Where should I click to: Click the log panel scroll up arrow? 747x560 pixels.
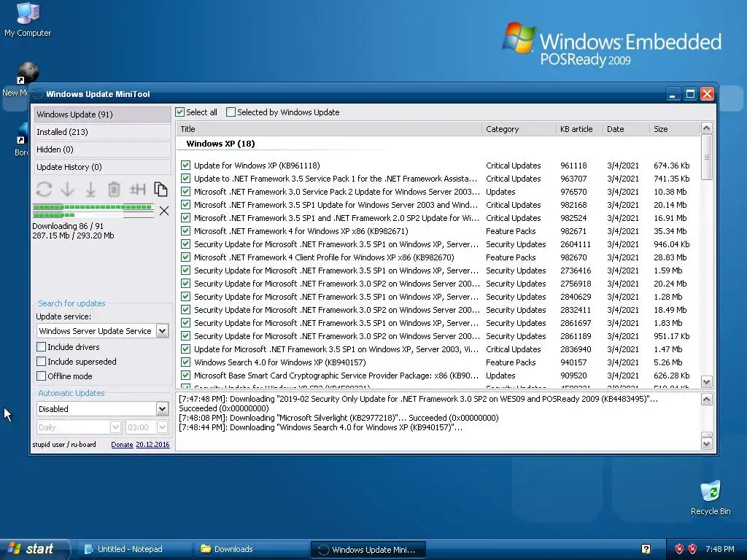pos(706,400)
